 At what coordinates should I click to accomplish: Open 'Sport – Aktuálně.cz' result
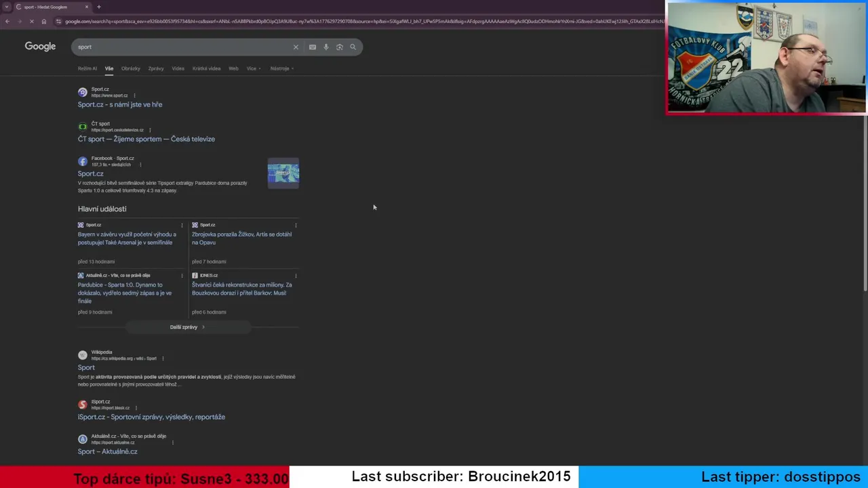[107, 451]
